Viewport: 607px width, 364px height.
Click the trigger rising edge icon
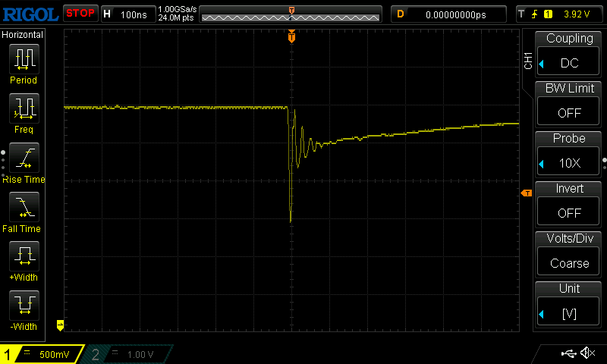pyautogui.click(x=535, y=14)
